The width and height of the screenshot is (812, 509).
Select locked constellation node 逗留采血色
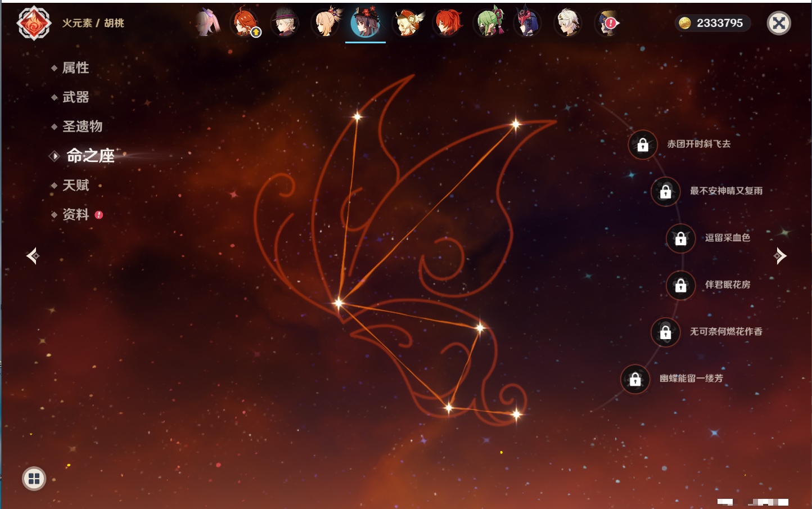(680, 238)
